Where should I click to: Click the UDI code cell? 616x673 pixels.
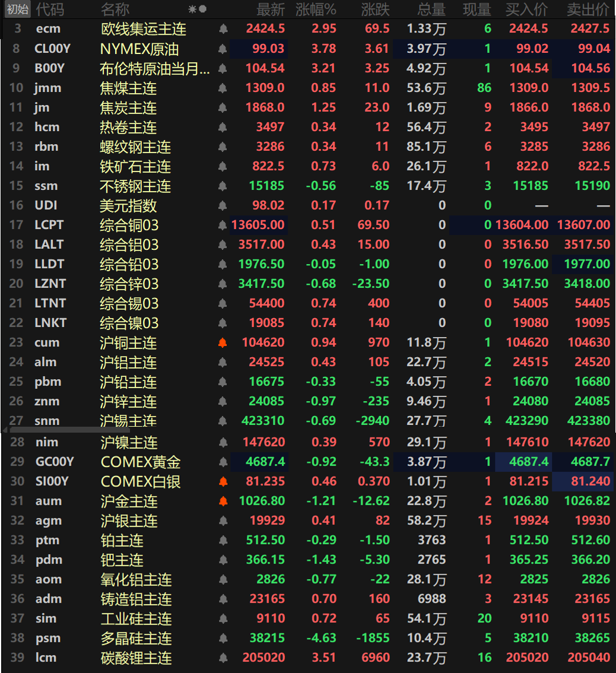tap(46, 205)
